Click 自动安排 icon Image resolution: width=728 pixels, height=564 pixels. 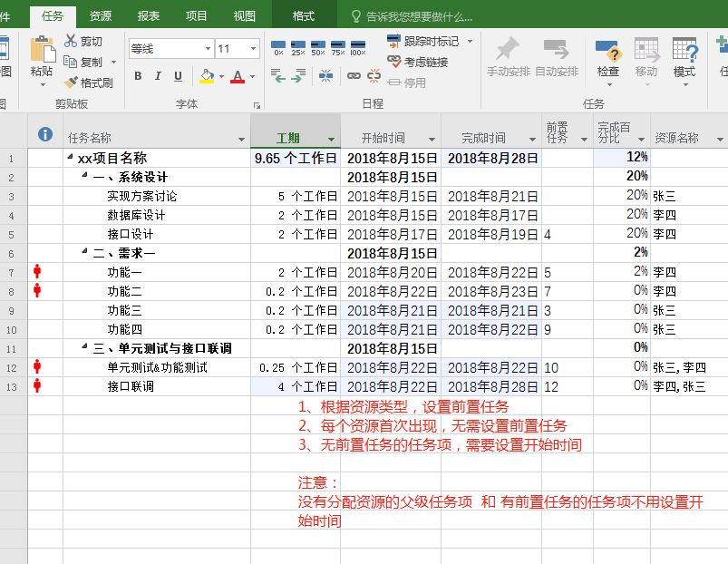[557, 49]
